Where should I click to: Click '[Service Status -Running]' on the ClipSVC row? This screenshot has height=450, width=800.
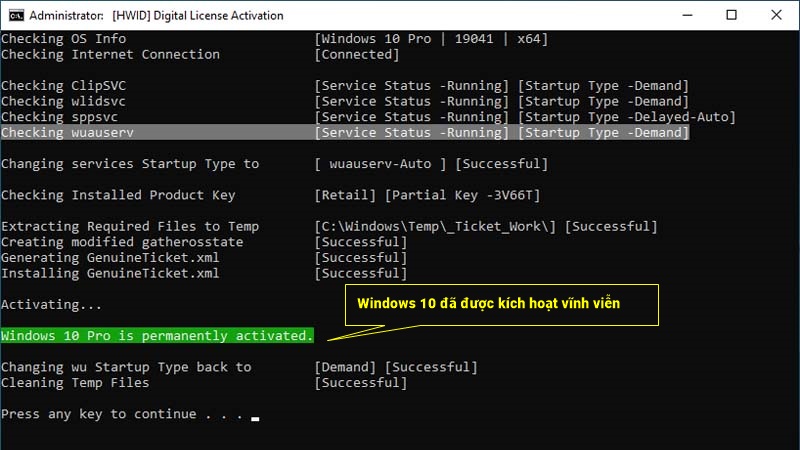[x=411, y=86]
